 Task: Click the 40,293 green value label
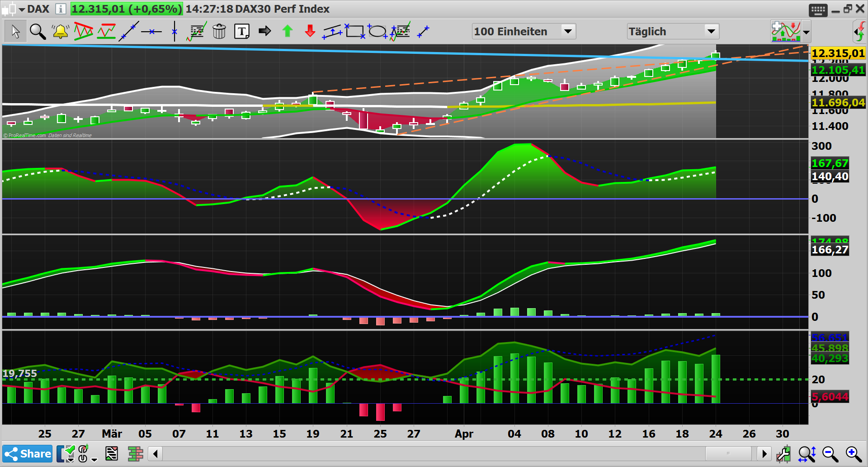[830, 358]
